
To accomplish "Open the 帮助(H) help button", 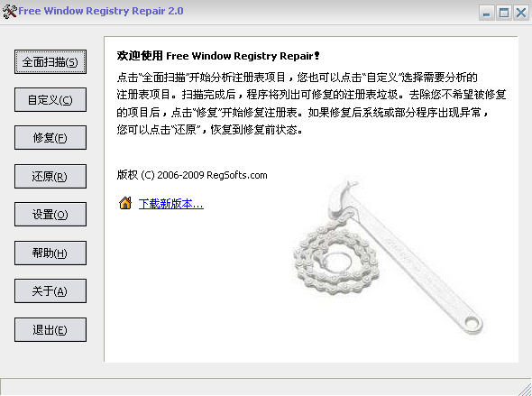I will coord(50,253).
